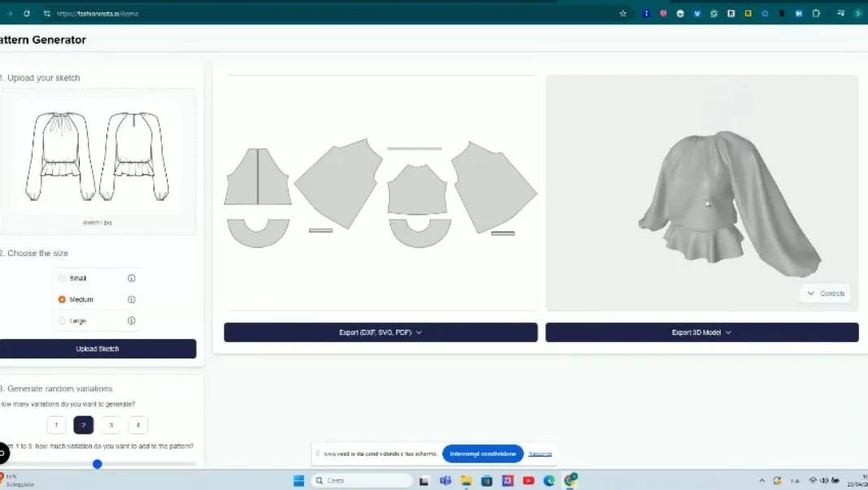
Task: Click the green swirl extension icon
Action: [x=714, y=13]
